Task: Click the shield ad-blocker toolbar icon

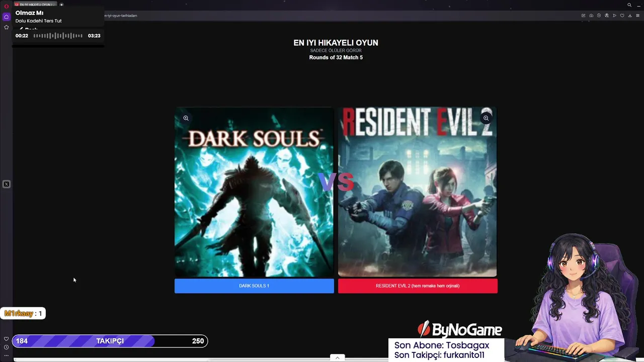Action: tap(599, 16)
